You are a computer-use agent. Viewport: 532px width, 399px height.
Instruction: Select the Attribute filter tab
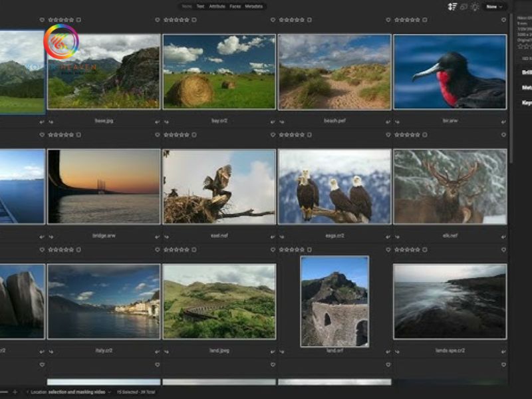point(217,7)
